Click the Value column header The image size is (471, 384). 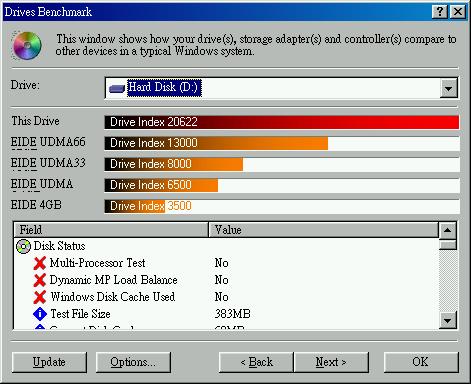coord(323,230)
